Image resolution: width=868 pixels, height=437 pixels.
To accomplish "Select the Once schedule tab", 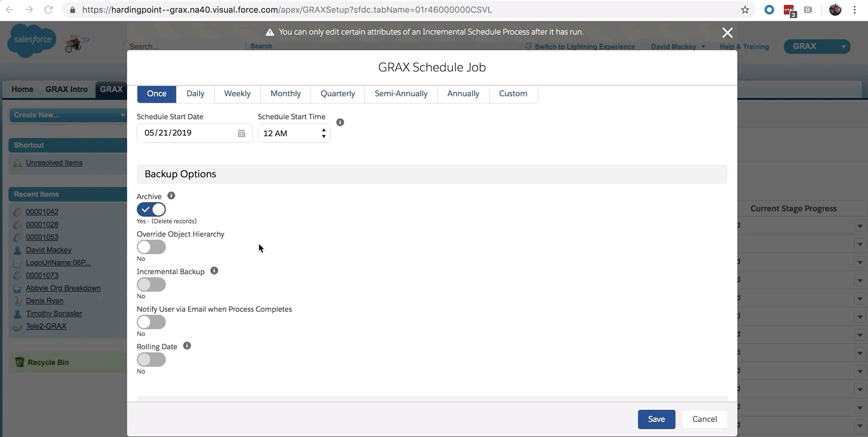I will click(157, 94).
